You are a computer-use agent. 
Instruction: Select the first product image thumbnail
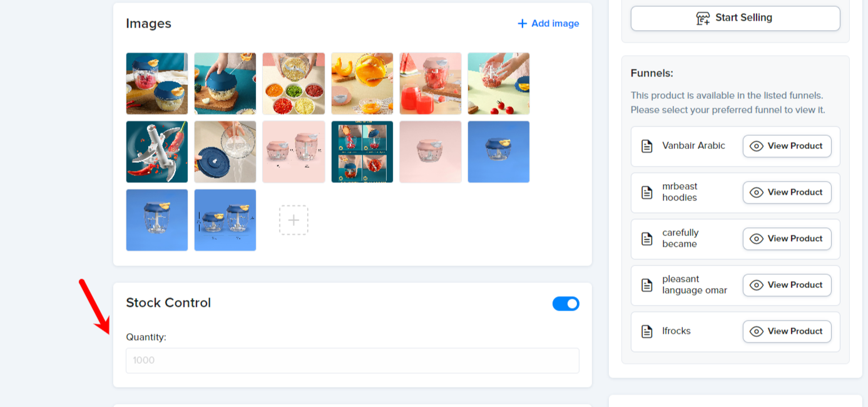[157, 83]
